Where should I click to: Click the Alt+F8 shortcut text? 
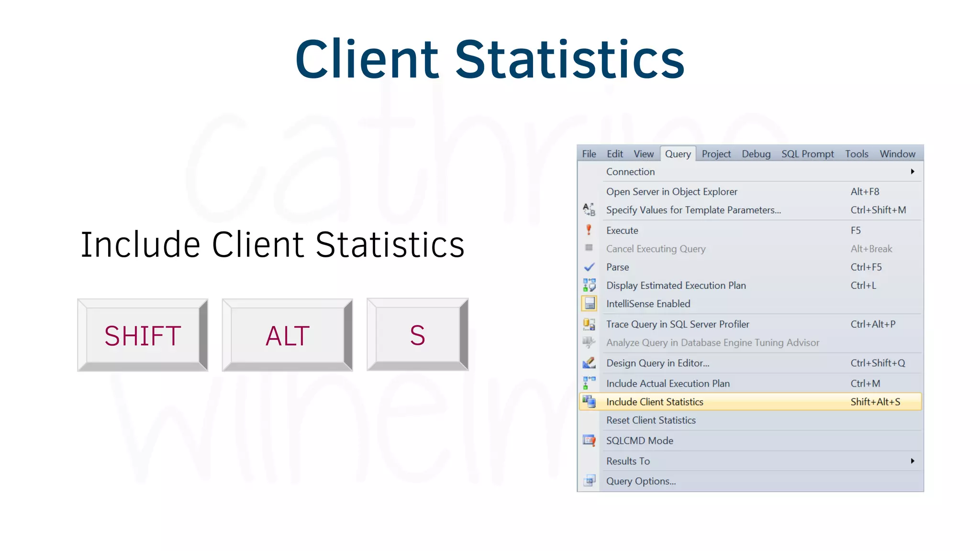pyautogui.click(x=865, y=191)
